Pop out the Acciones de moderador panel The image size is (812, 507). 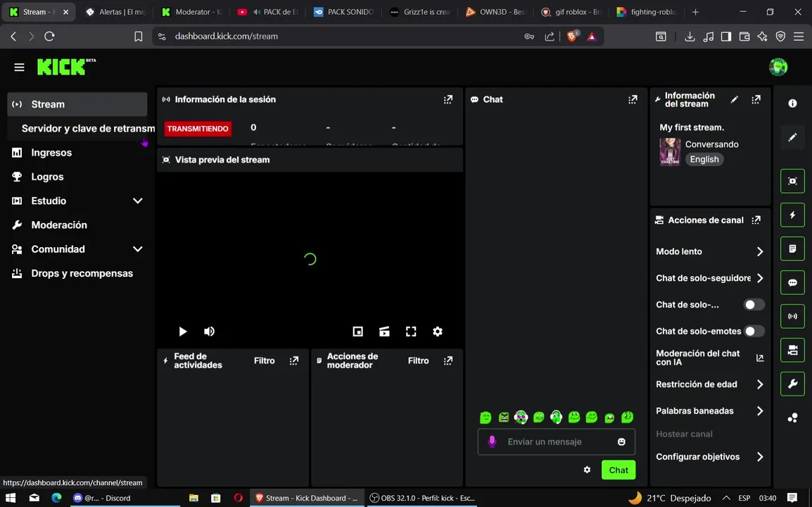click(x=448, y=361)
